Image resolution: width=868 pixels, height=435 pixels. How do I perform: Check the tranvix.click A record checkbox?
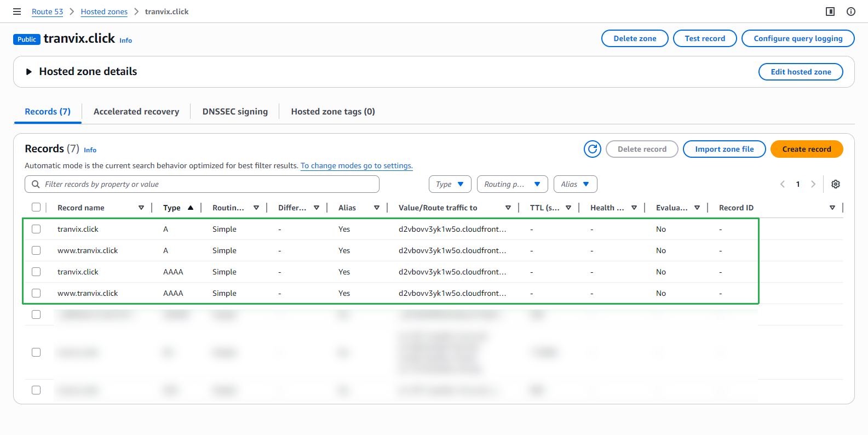36,229
